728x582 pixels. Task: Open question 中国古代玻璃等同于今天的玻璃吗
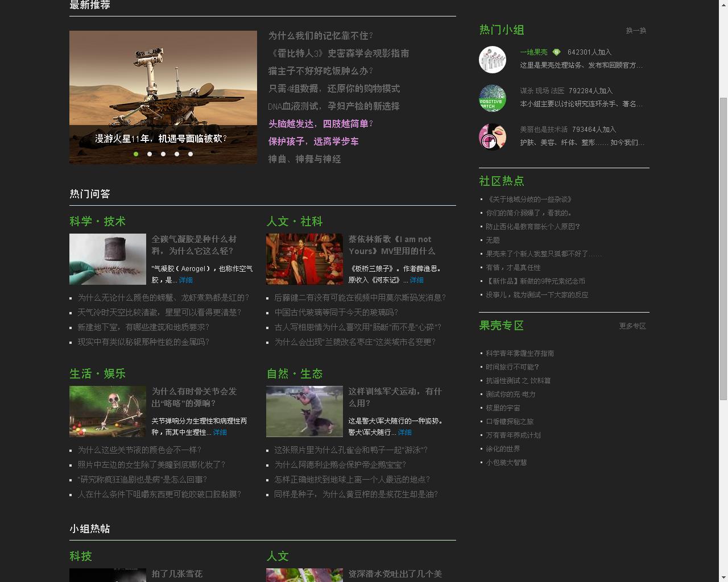[336, 313]
